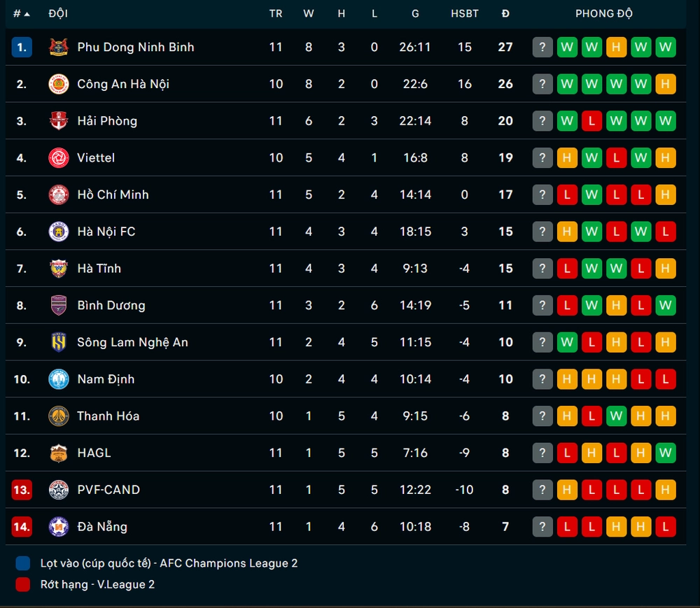Click the Sông Lam Nghệ An logo

pos(59,342)
